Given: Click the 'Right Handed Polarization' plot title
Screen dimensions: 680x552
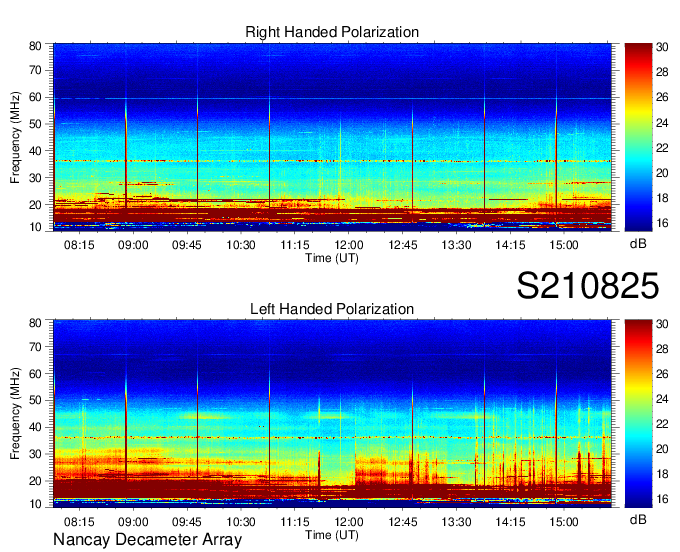Looking at the screenshot, I should pos(332,32).
